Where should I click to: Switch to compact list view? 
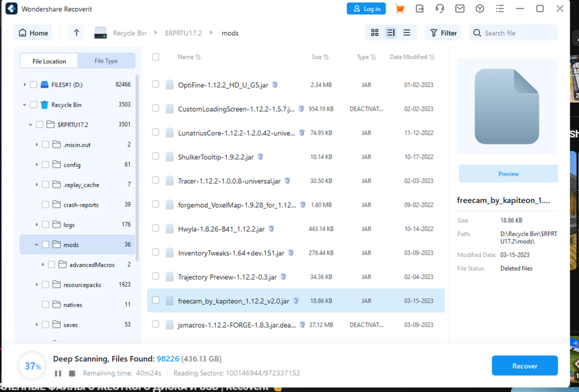(x=407, y=33)
